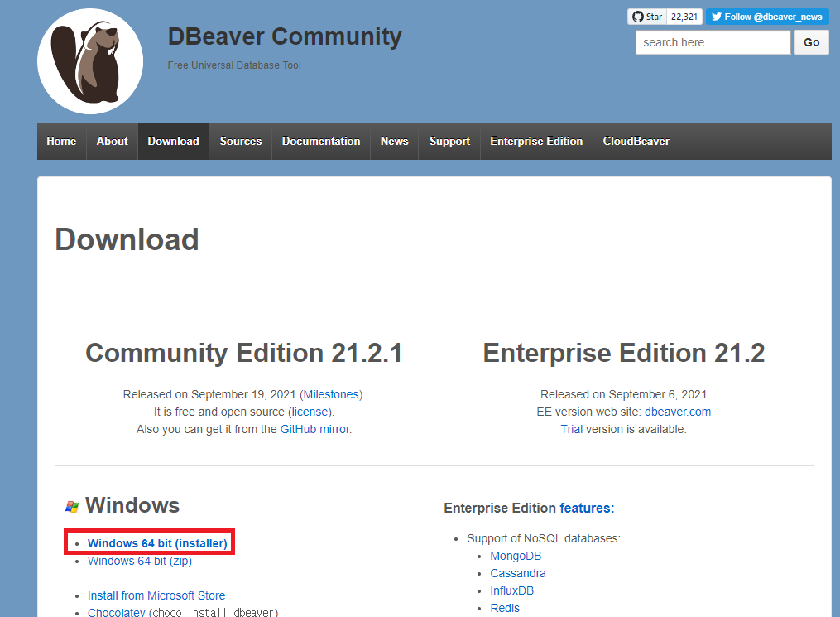Click the DBeaver beaver logo
This screenshot has height=617, width=840.
[90, 61]
